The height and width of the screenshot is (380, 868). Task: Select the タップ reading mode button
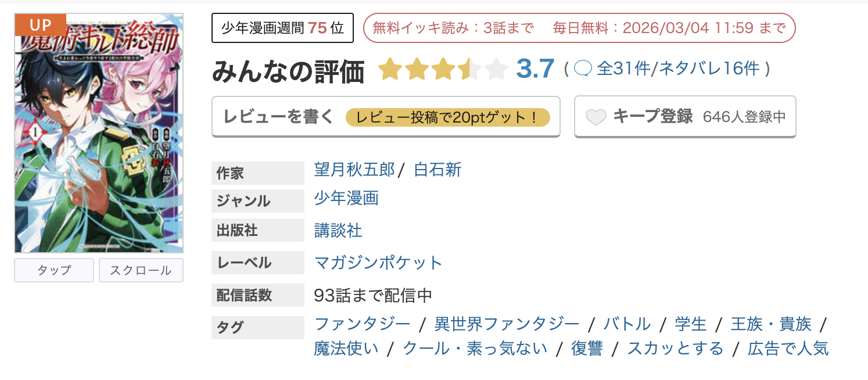point(54,270)
